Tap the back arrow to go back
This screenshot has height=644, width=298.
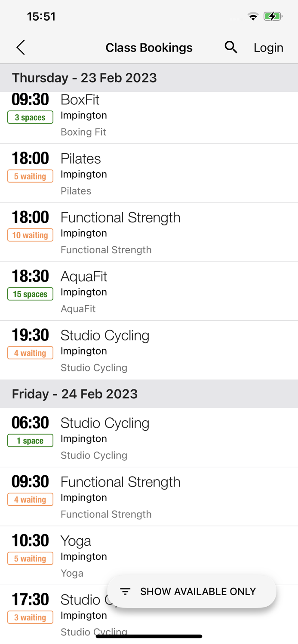coord(20,47)
